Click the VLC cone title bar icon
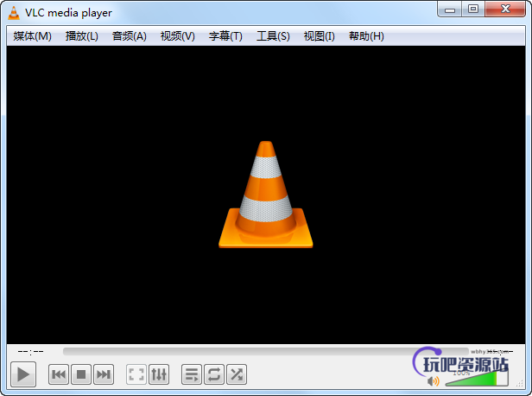The height and width of the screenshot is (396, 532). coord(14,13)
